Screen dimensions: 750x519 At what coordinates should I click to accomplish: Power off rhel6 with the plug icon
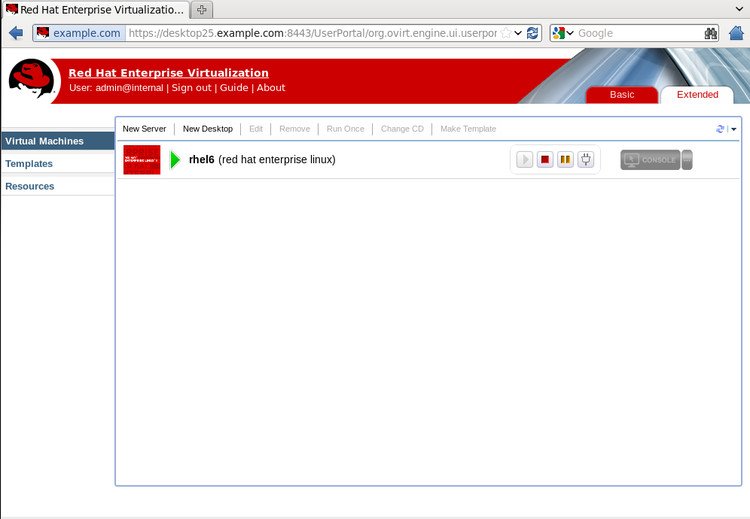pos(585,159)
